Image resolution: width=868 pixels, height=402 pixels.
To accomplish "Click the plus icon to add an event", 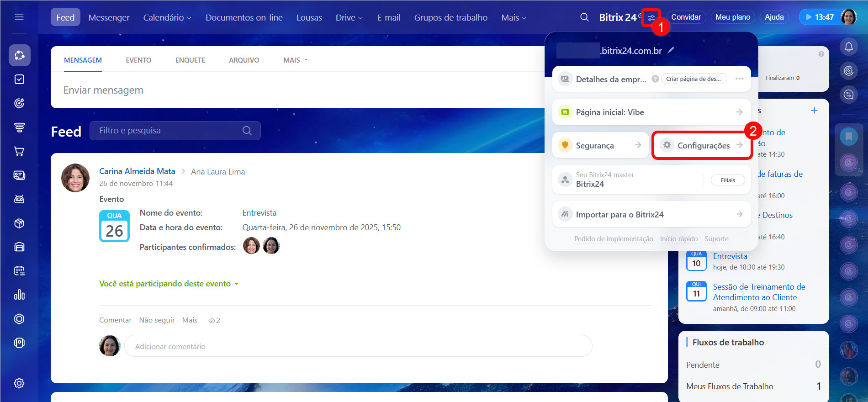I will 814,111.
